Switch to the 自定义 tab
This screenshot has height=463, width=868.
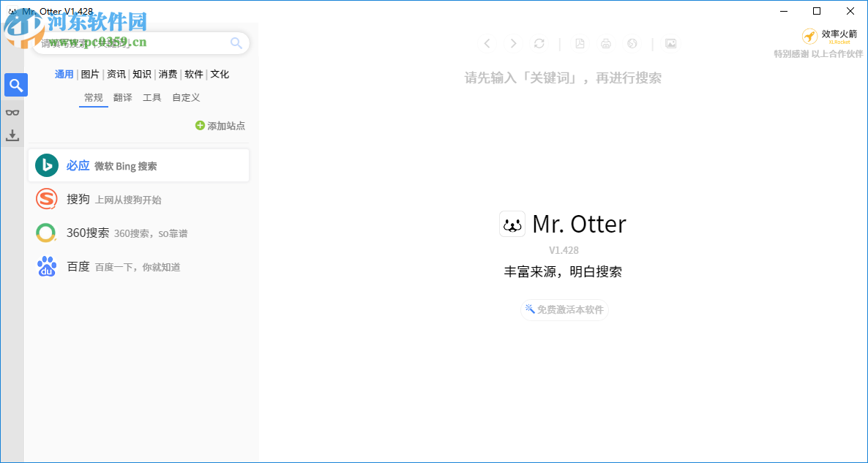[x=186, y=97]
